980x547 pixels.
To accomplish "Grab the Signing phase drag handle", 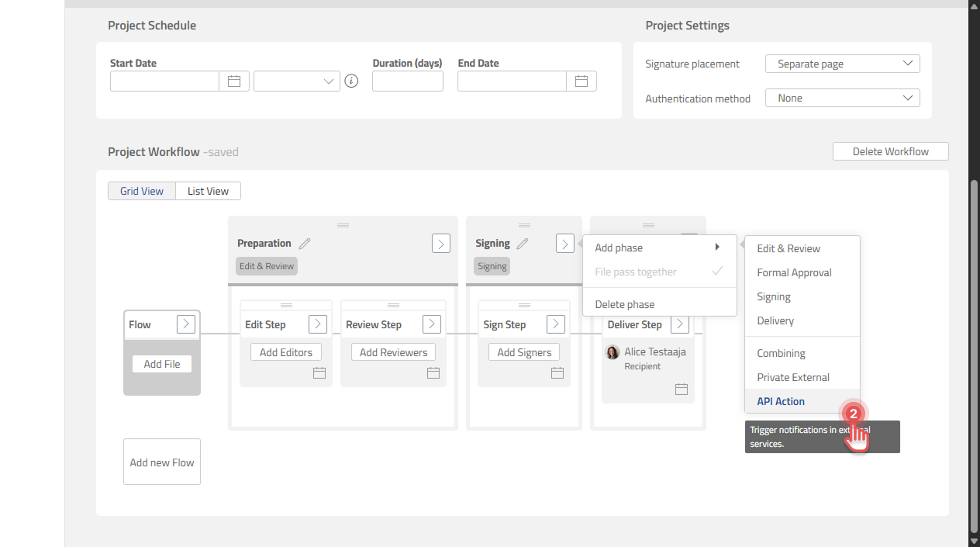I will 524,225.
